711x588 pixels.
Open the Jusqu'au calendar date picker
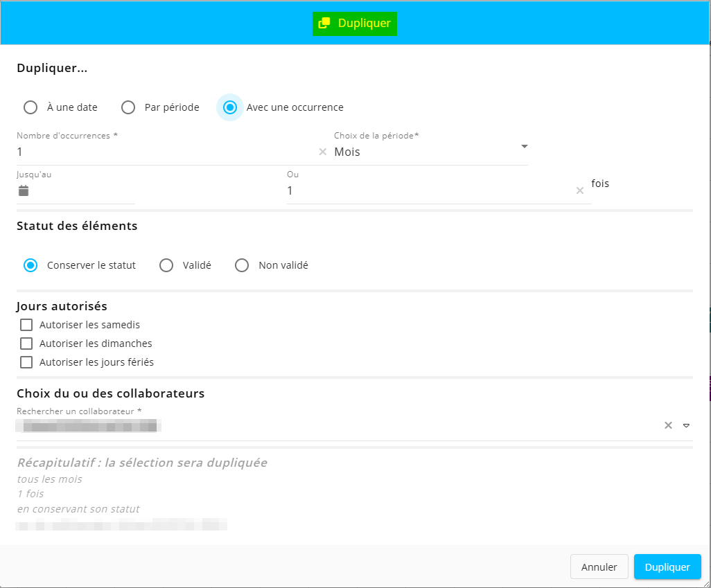24,190
